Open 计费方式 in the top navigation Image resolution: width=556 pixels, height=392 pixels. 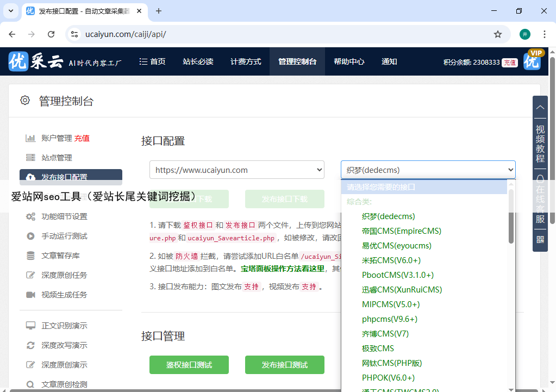(246, 61)
